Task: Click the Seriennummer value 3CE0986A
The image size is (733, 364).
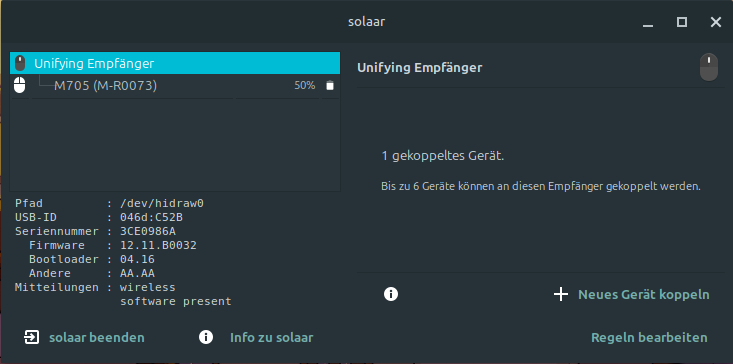Action: 148,231
